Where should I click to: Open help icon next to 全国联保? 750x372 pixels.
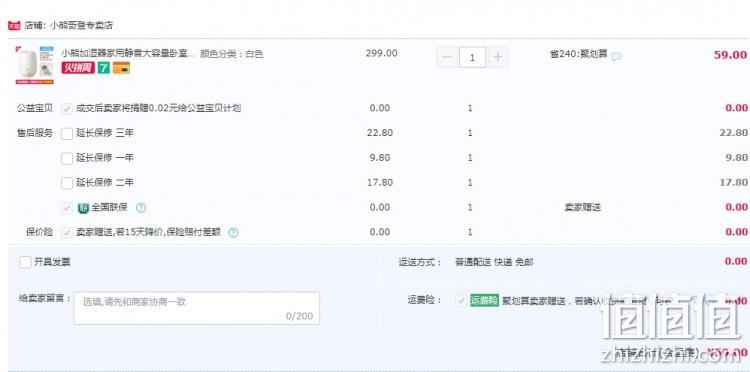tap(141, 208)
